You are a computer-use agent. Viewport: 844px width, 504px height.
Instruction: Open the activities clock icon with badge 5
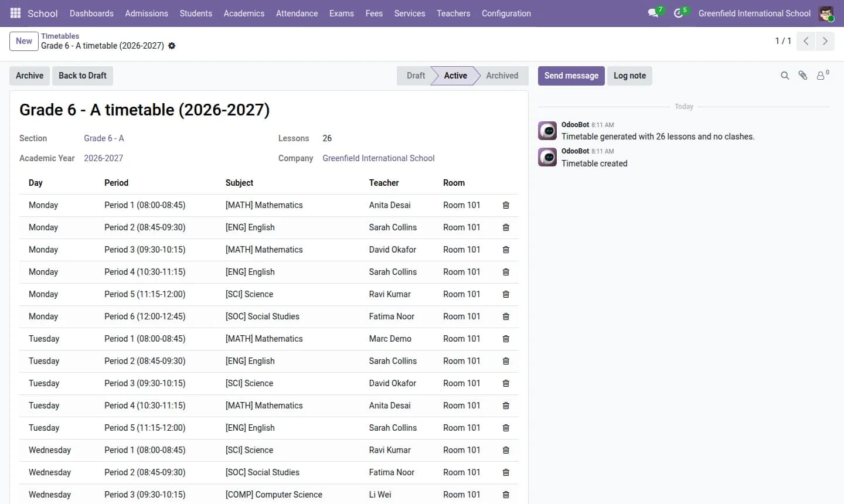679,13
